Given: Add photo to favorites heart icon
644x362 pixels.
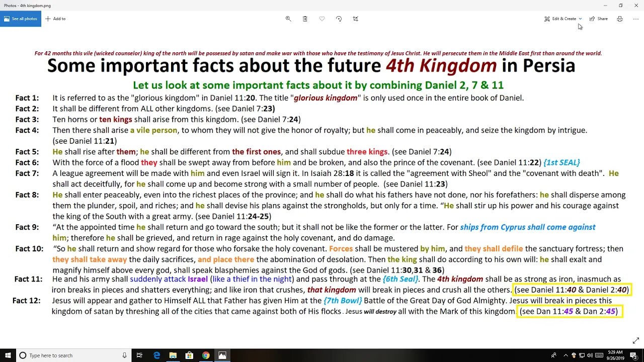Looking at the screenshot, I should point(322,19).
